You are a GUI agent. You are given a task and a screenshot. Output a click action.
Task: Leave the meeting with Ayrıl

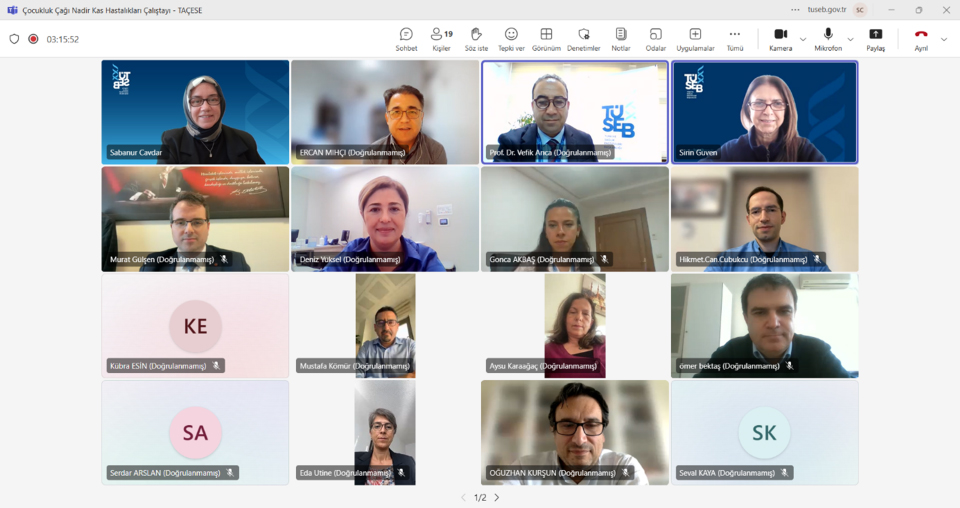pos(921,39)
